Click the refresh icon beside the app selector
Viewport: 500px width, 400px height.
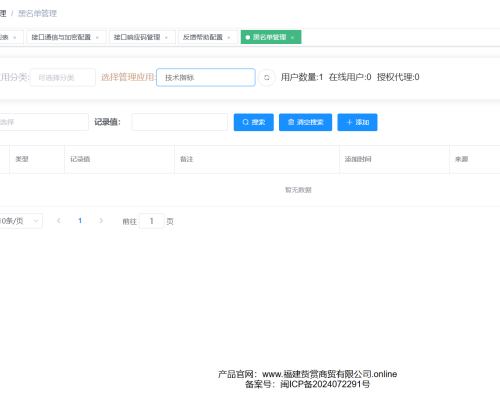pos(267,78)
